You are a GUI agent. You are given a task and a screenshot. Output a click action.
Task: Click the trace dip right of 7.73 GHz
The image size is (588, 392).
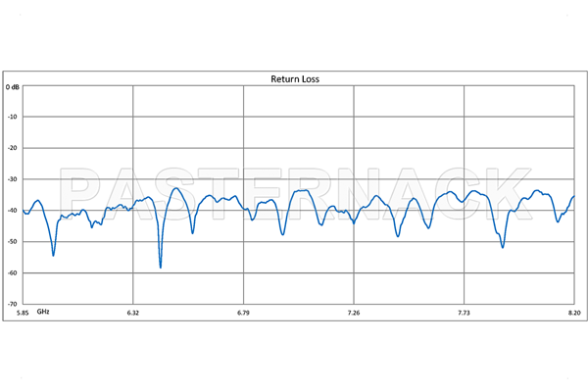click(503, 246)
